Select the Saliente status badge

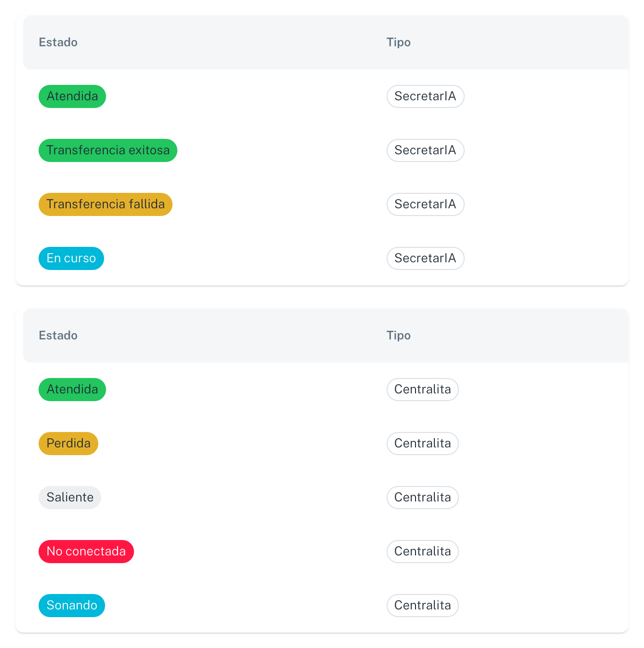(70, 498)
